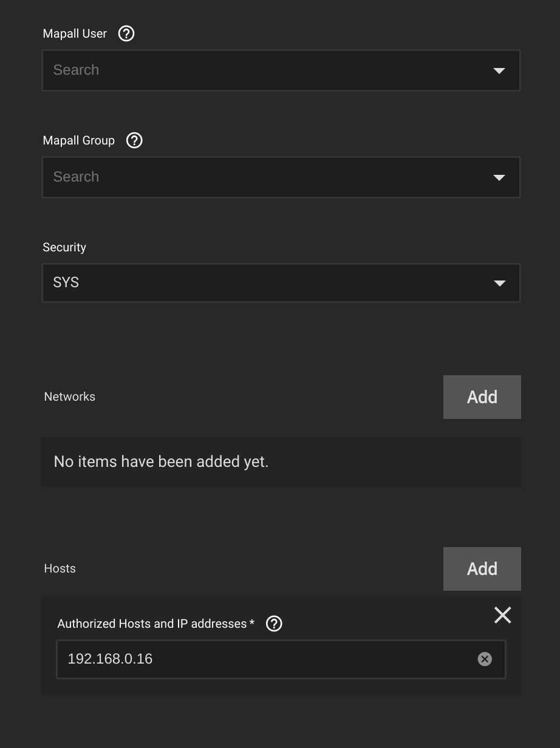Open help tooltip for Mapall Group
This screenshot has width=560, height=748.
[134, 140]
